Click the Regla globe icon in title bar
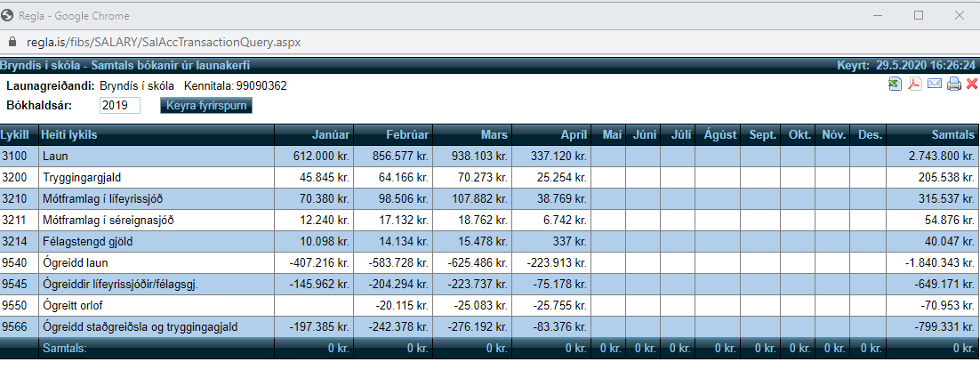 pyautogui.click(x=10, y=15)
